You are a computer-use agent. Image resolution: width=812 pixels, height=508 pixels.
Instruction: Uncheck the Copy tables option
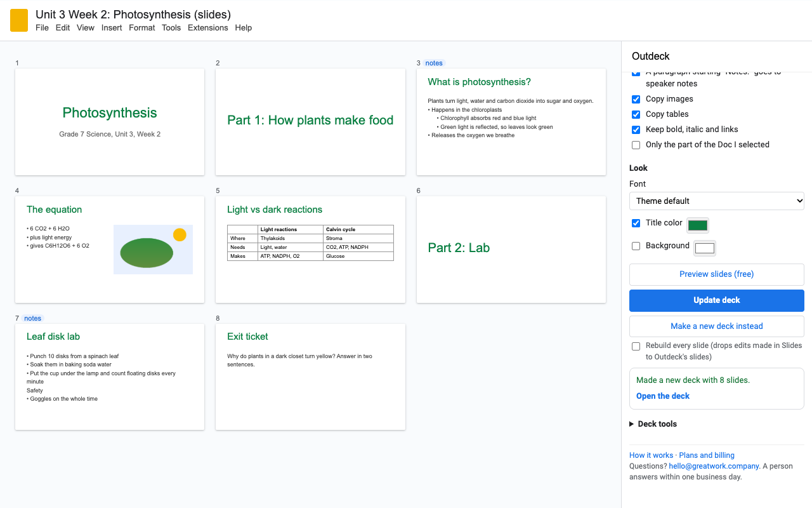(x=636, y=114)
